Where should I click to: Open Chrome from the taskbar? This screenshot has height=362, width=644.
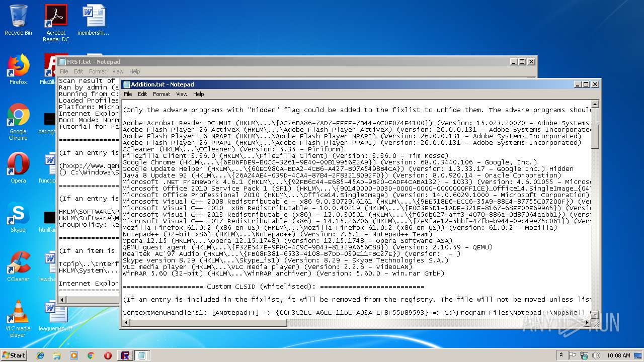pos(91,355)
